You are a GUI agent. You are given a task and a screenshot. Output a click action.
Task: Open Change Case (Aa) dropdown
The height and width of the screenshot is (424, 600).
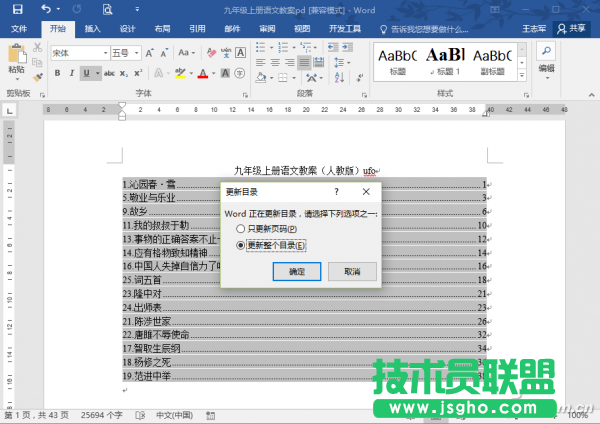click(187, 53)
